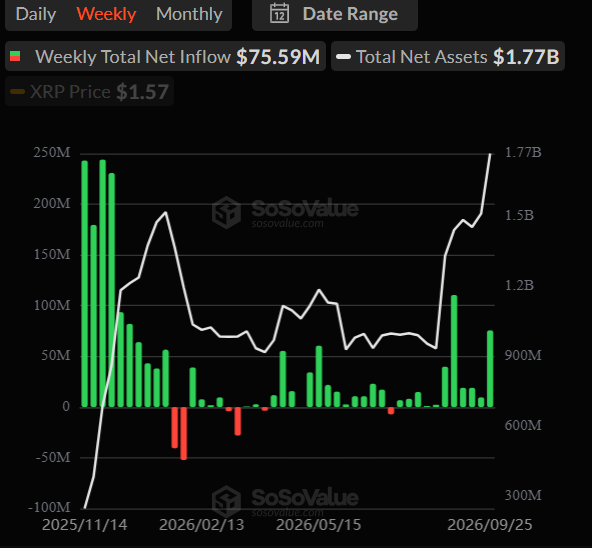The image size is (592, 548).
Task: Select the last green bar at 2026/09/25
Action: [490, 369]
